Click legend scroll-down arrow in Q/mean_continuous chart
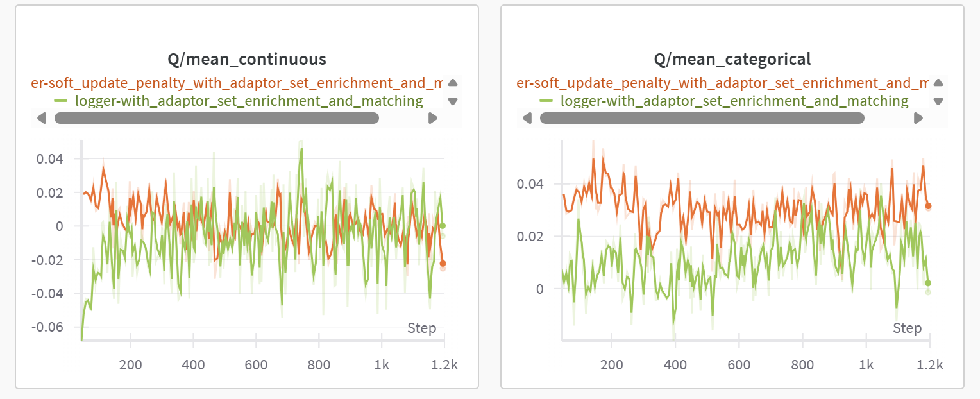 tap(453, 101)
